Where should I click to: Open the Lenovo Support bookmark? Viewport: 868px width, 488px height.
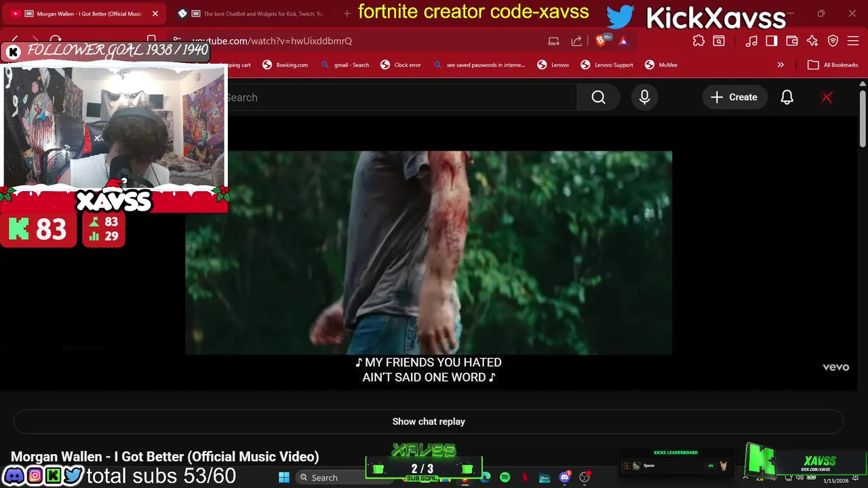coord(607,65)
